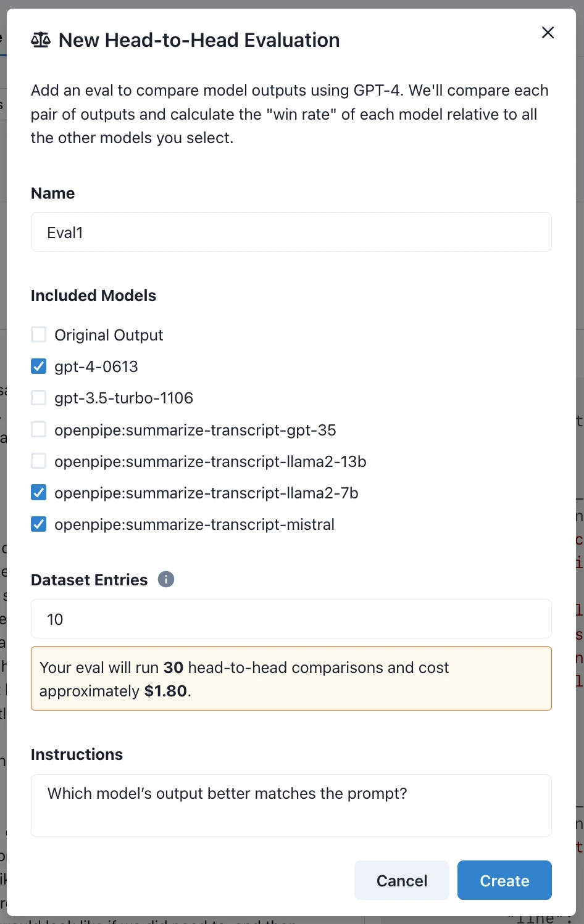Image resolution: width=584 pixels, height=924 pixels.
Task: Check the summarize-transcript-llama2-13b model
Action: pos(38,461)
